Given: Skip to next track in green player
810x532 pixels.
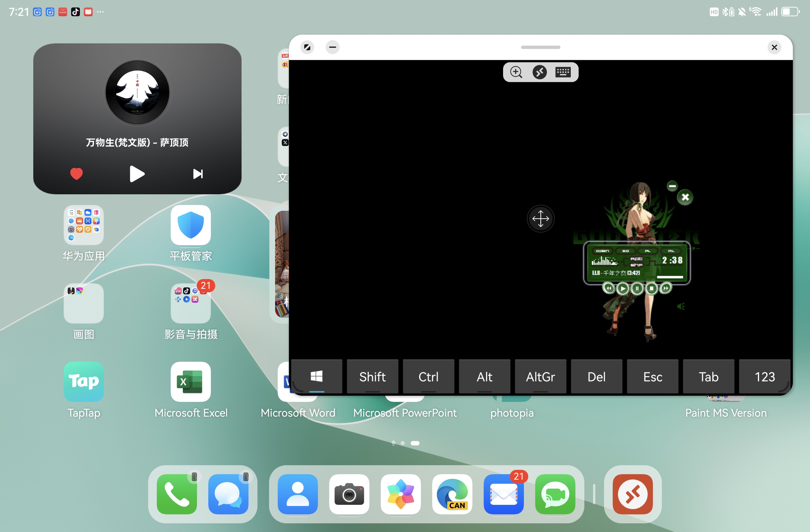Looking at the screenshot, I should coord(666,289).
